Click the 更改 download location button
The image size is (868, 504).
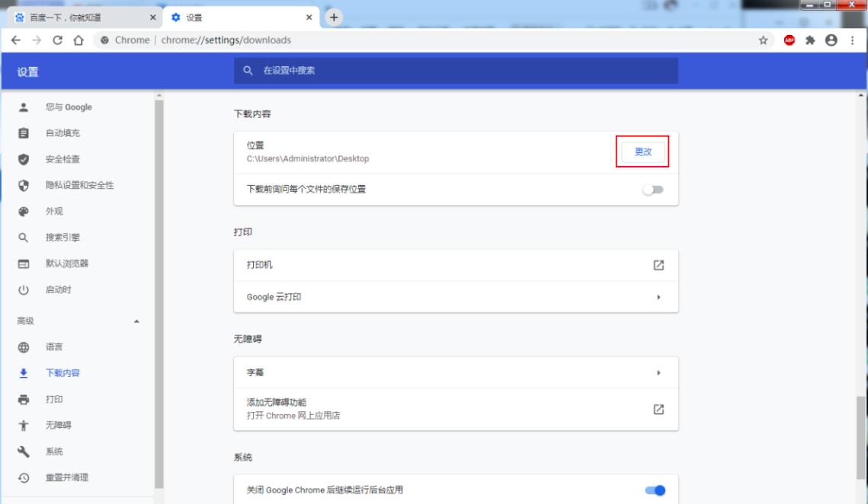[642, 152]
